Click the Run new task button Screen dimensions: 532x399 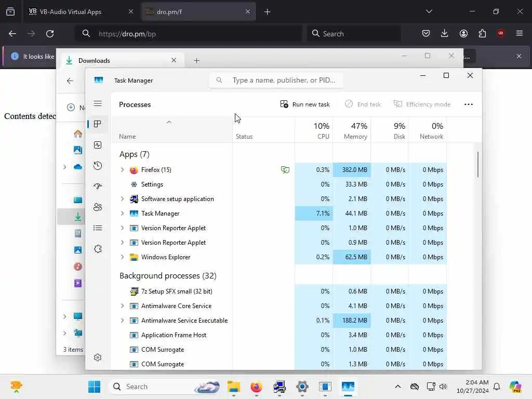click(x=305, y=104)
